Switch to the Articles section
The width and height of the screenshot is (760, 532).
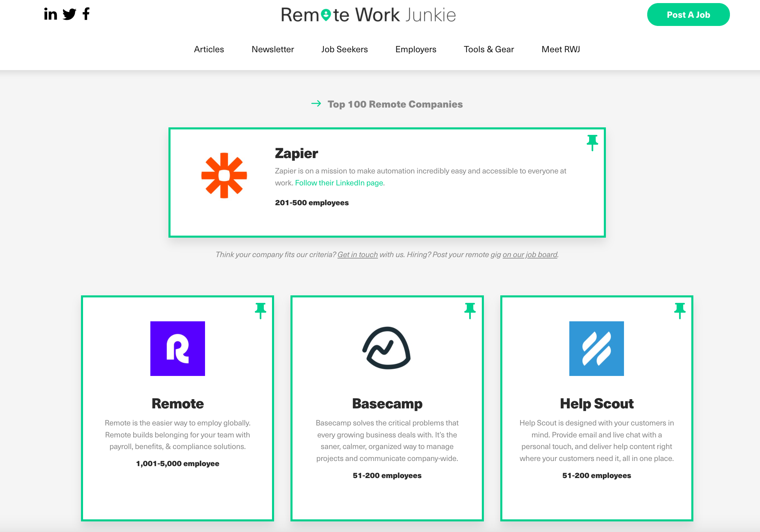pyautogui.click(x=209, y=49)
